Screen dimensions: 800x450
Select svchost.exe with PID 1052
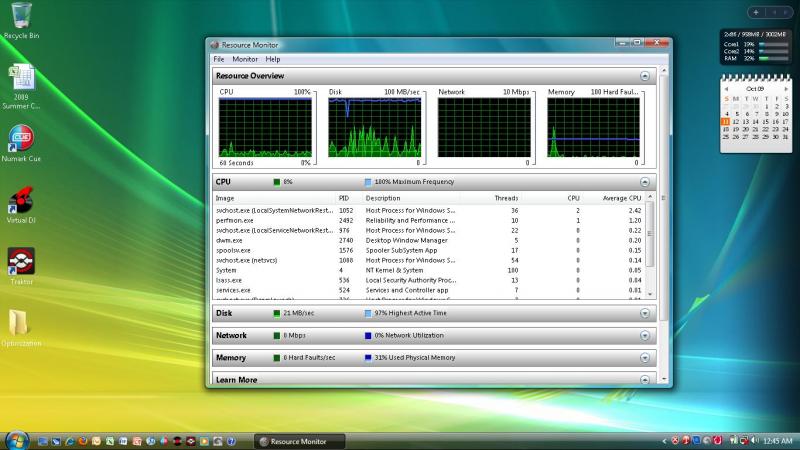pyautogui.click(x=429, y=210)
